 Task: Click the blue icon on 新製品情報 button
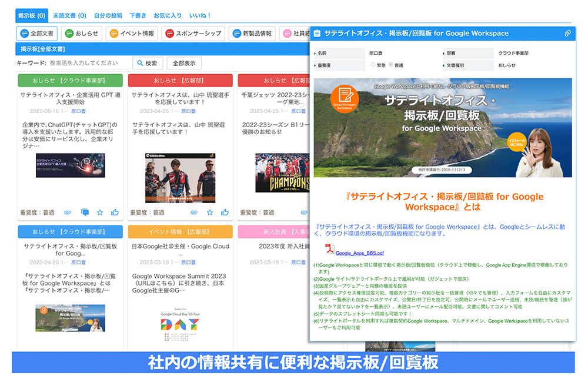click(236, 34)
